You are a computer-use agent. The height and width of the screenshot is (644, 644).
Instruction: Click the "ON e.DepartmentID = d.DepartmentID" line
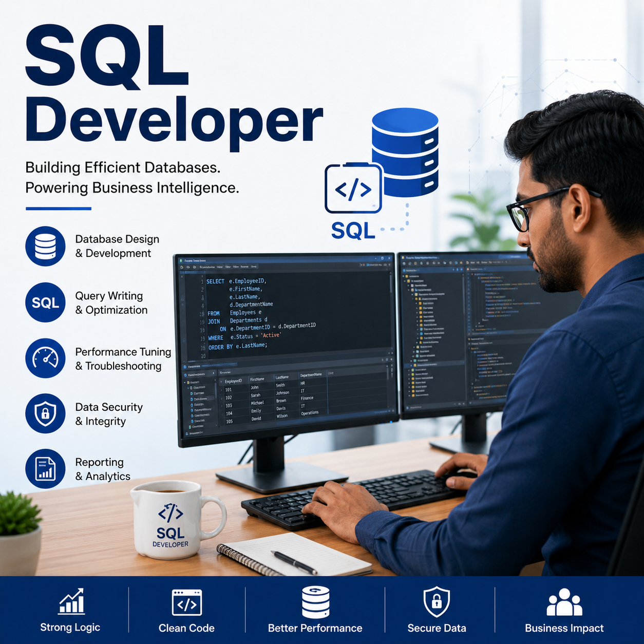[x=268, y=327]
